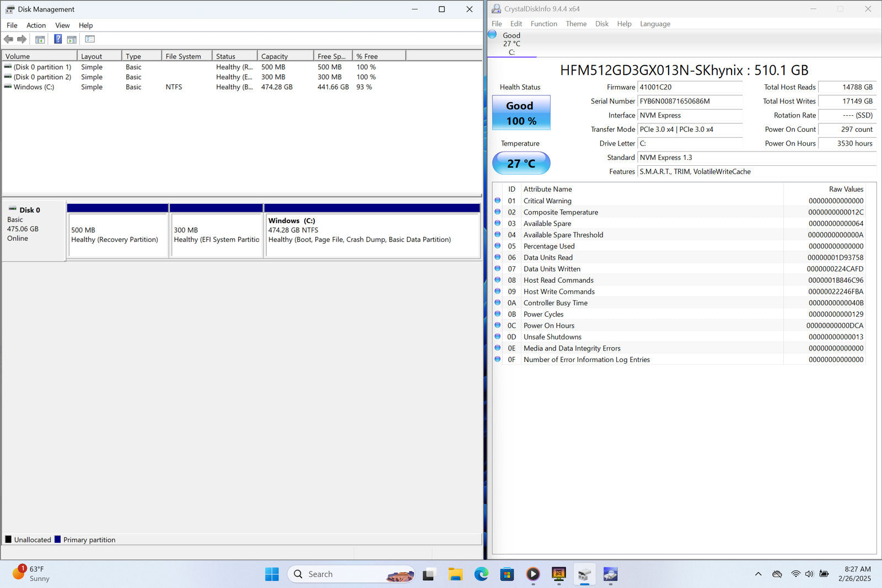Open the Function menu in CrystalDiskInfo
882x588 pixels.
click(544, 24)
